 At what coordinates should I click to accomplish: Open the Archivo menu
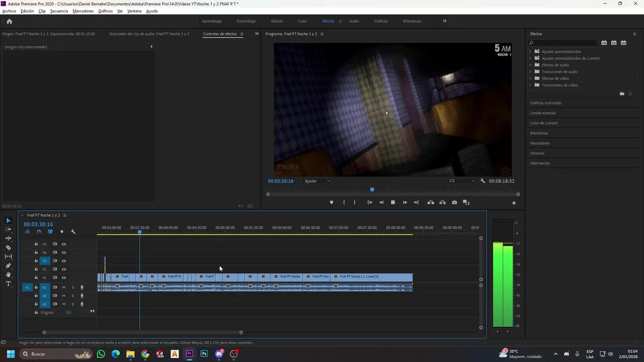9,11
